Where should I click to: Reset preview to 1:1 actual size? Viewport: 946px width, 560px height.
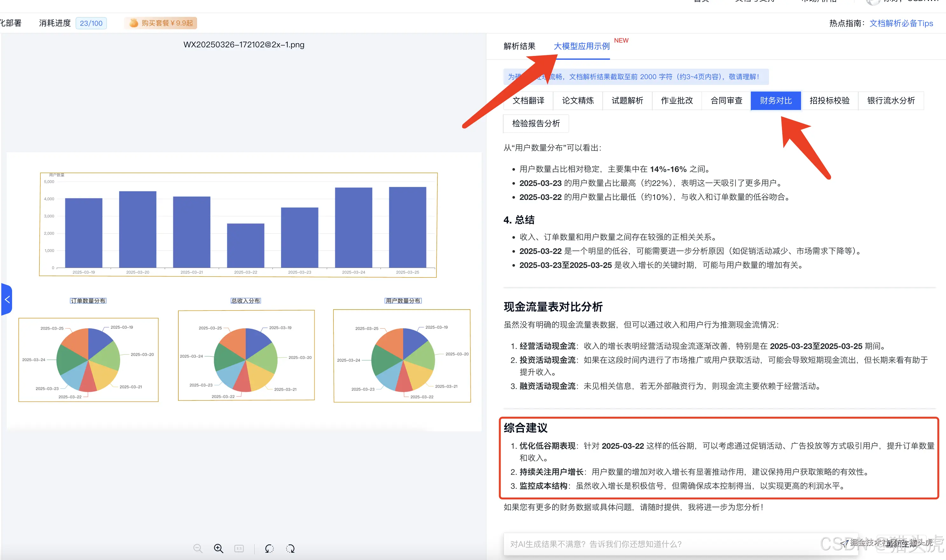[239, 548]
